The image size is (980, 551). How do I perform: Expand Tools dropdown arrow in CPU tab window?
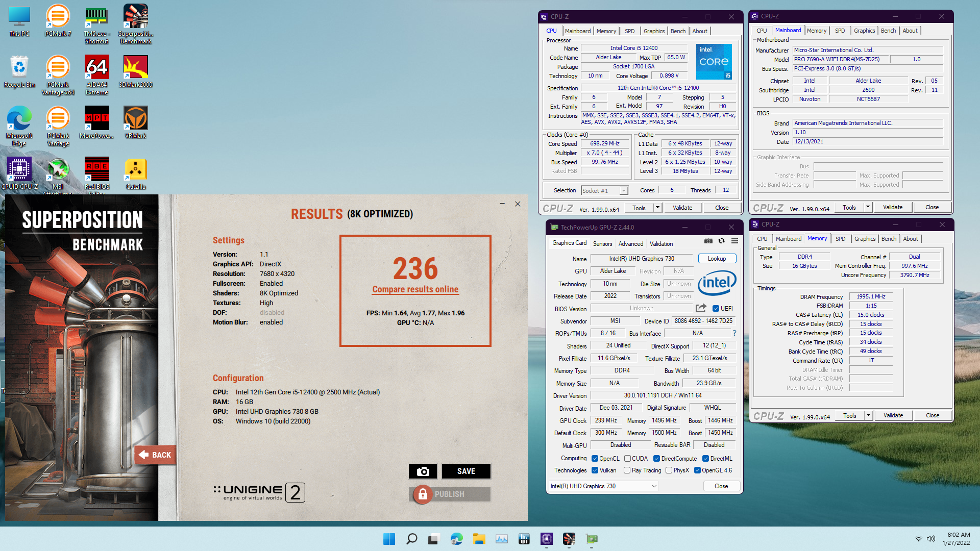(x=657, y=208)
